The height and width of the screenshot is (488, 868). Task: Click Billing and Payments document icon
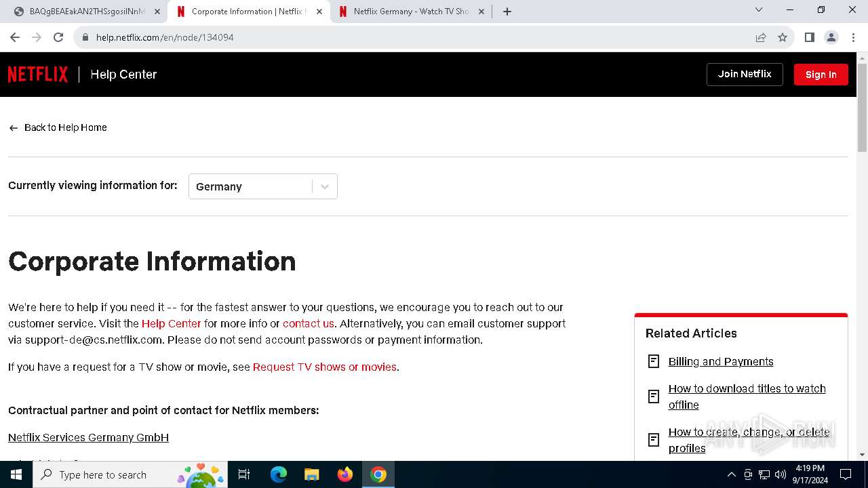point(654,361)
